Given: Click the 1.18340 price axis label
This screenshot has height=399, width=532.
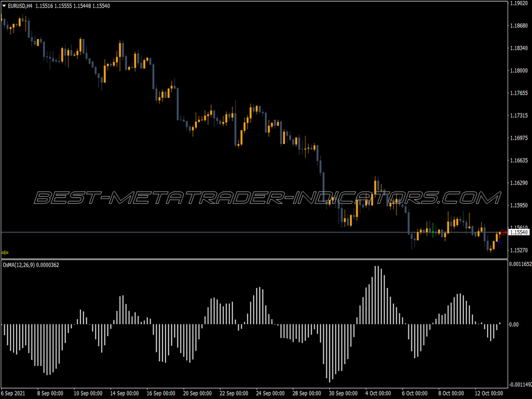Looking at the screenshot, I should 519,48.
